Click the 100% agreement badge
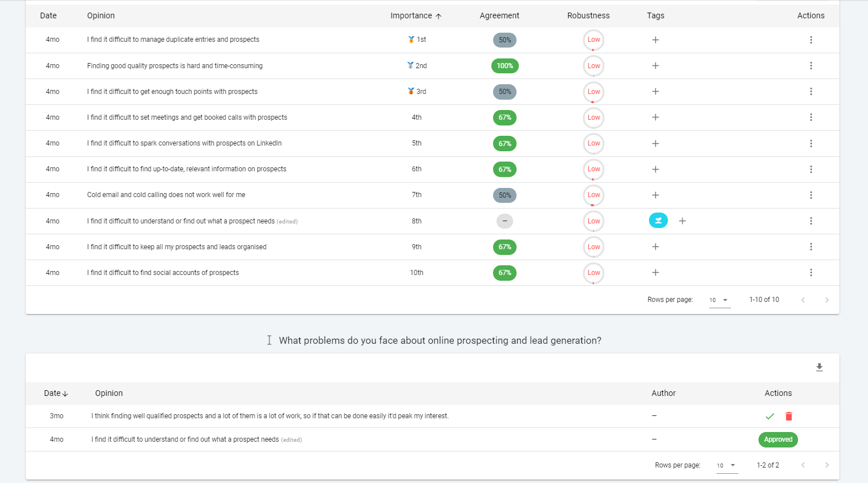This screenshot has width=868, height=483. coord(505,66)
